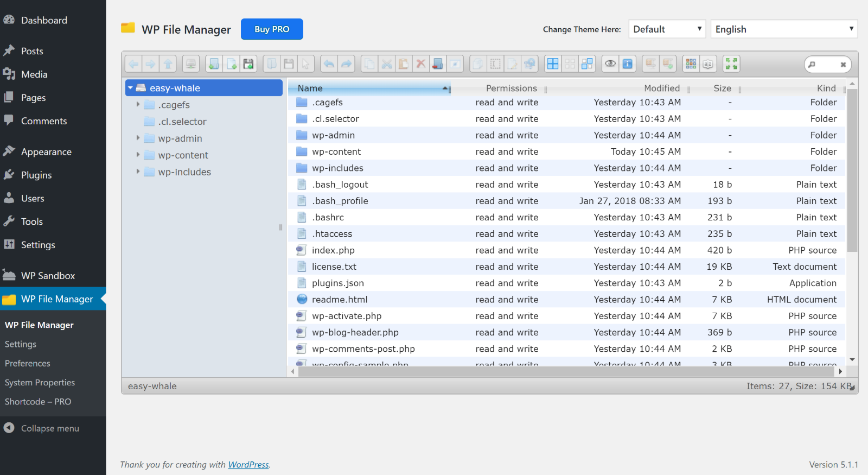The width and height of the screenshot is (868, 475).
Task: Open Plugins in admin sidebar
Action: (x=53, y=175)
